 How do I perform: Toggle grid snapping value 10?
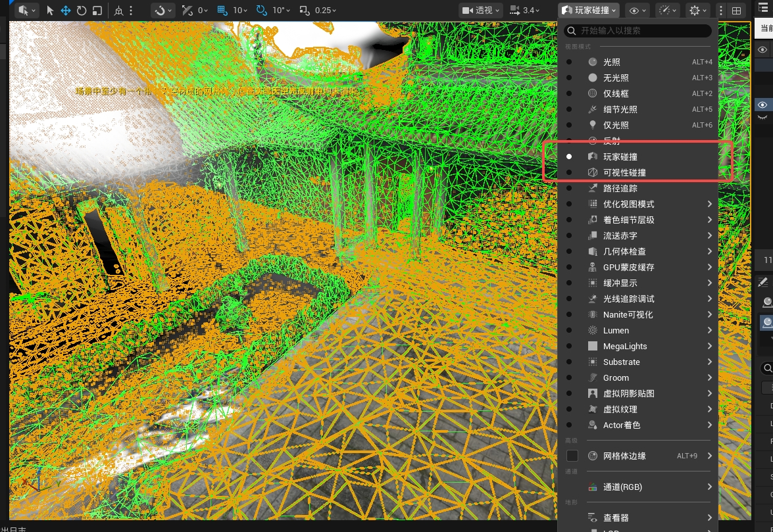pos(232,10)
